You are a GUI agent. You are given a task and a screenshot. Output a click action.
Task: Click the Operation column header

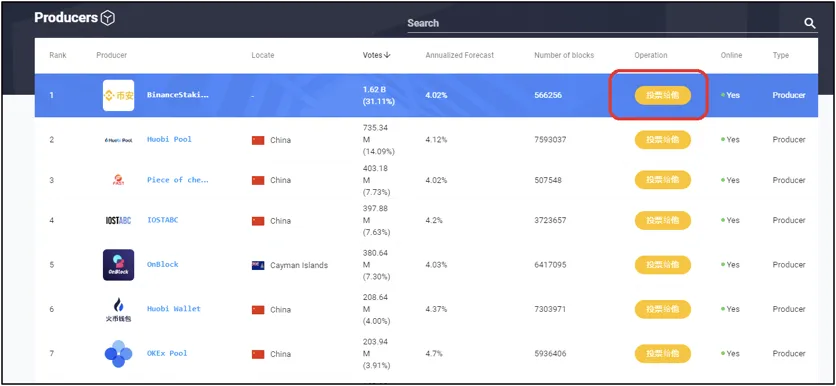(650, 55)
